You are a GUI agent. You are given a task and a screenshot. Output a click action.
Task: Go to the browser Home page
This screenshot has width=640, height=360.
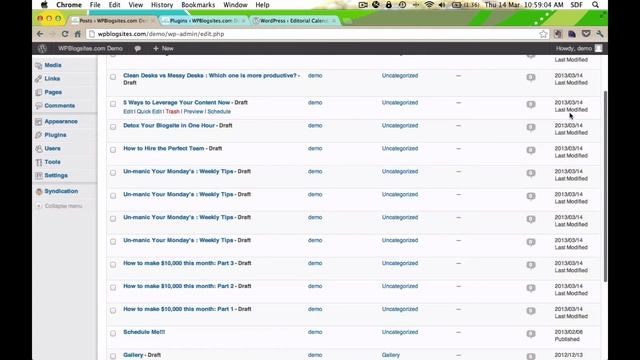click(x=78, y=34)
